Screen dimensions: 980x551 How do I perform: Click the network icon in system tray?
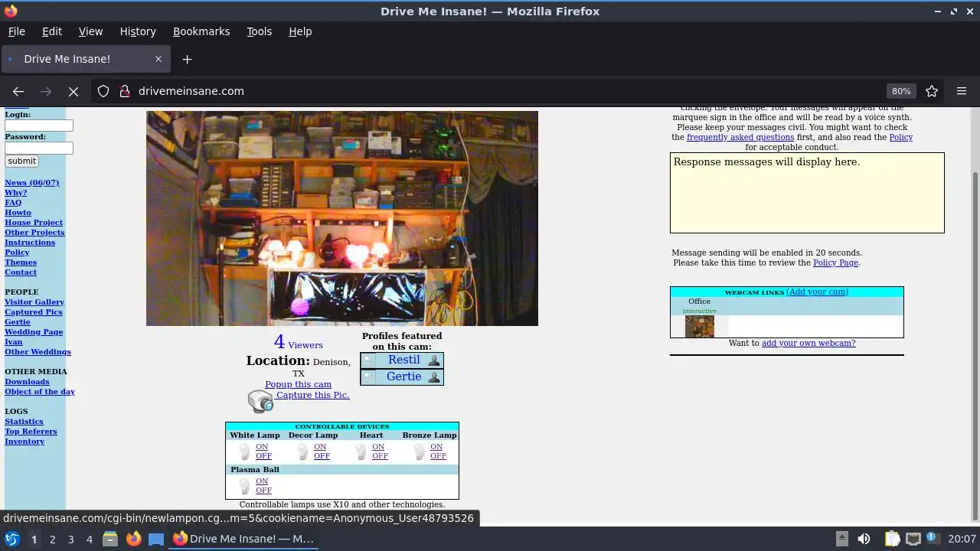pos(913,539)
